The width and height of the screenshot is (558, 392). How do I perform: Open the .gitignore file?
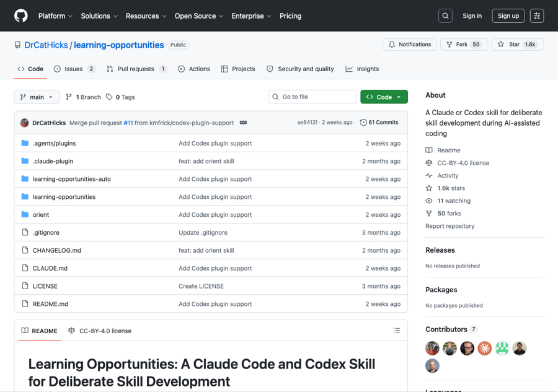click(46, 232)
